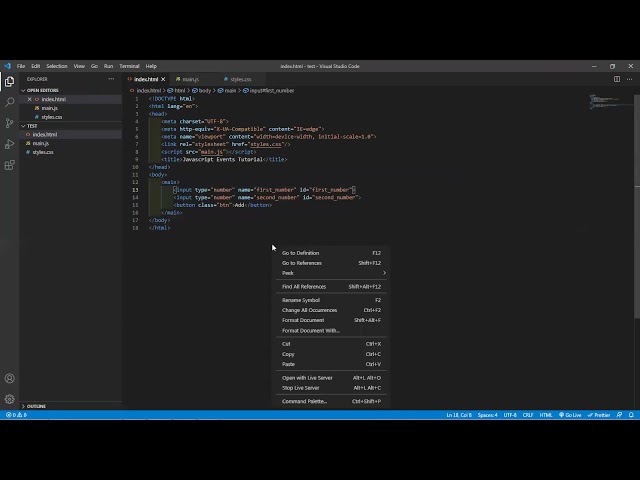Choose Format Document With...
The width and height of the screenshot is (640, 480).
pos(331,331)
